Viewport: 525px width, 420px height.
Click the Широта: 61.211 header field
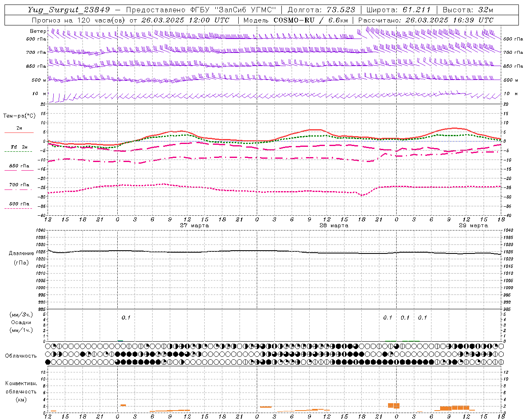click(x=398, y=10)
